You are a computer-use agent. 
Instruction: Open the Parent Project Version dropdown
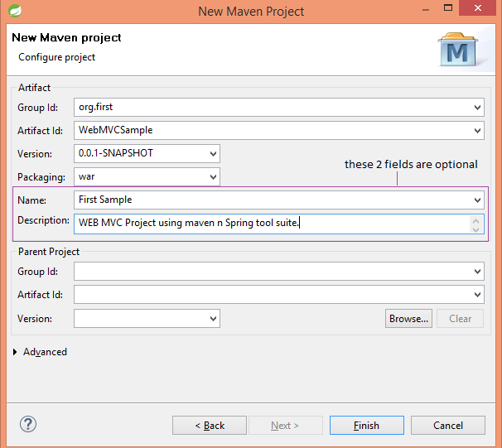pyautogui.click(x=213, y=319)
